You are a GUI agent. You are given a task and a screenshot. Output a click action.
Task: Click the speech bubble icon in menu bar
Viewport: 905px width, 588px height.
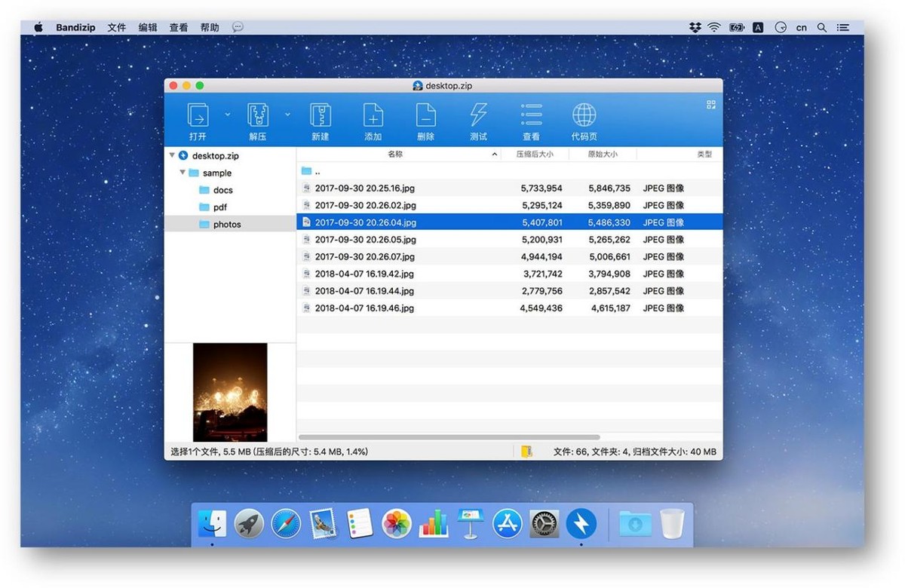[238, 27]
